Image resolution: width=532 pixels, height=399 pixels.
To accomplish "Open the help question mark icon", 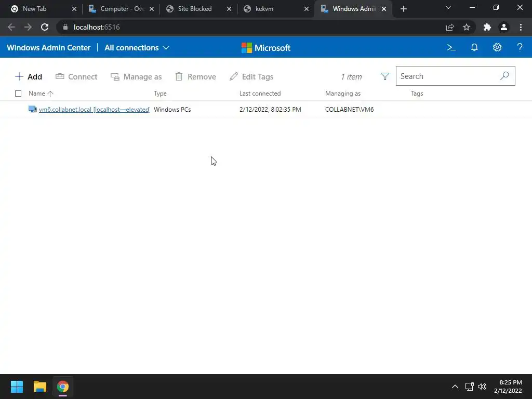I will [520, 47].
